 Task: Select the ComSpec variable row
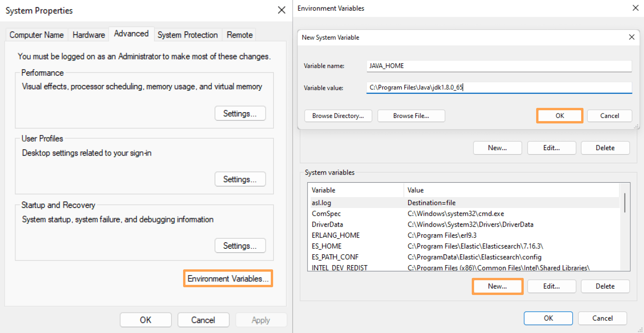click(x=464, y=213)
